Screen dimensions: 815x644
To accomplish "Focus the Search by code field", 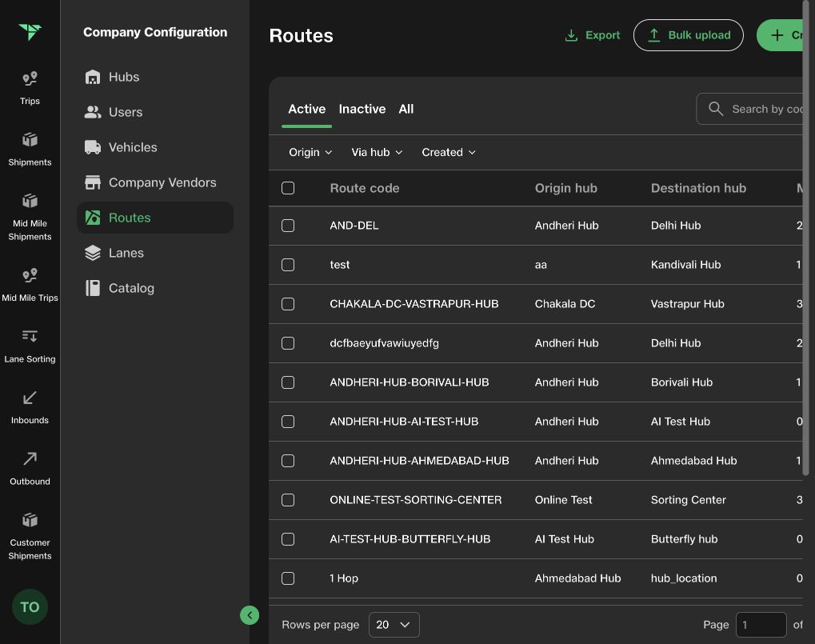I will 749,109.
